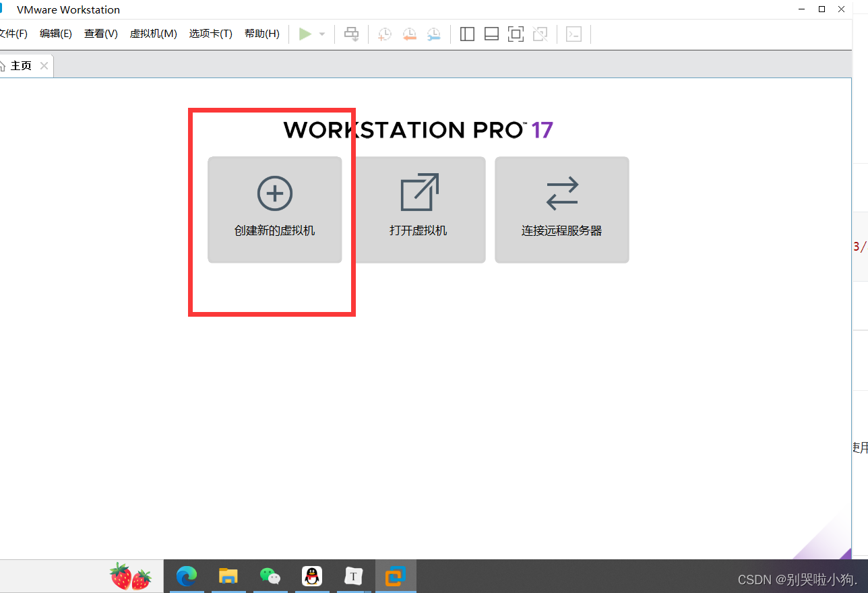Click VMware Workstation taskbar icon
The image size is (868, 593).
(x=396, y=576)
